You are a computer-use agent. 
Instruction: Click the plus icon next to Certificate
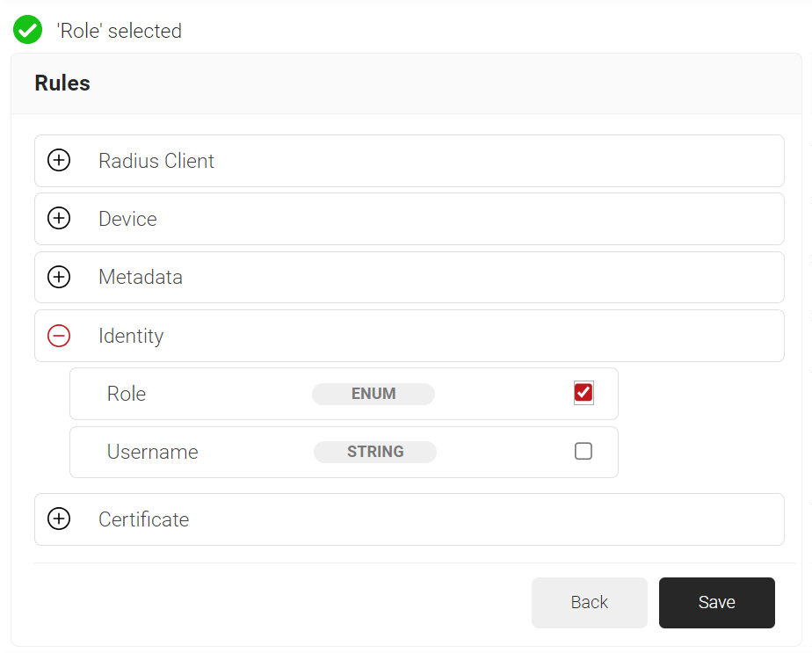click(59, 519)
